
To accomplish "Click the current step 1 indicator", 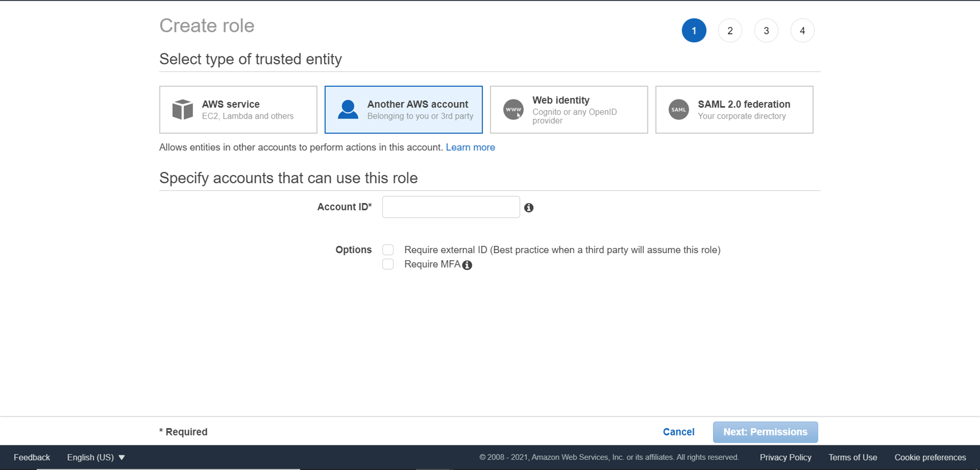I will tap(694, 31).
